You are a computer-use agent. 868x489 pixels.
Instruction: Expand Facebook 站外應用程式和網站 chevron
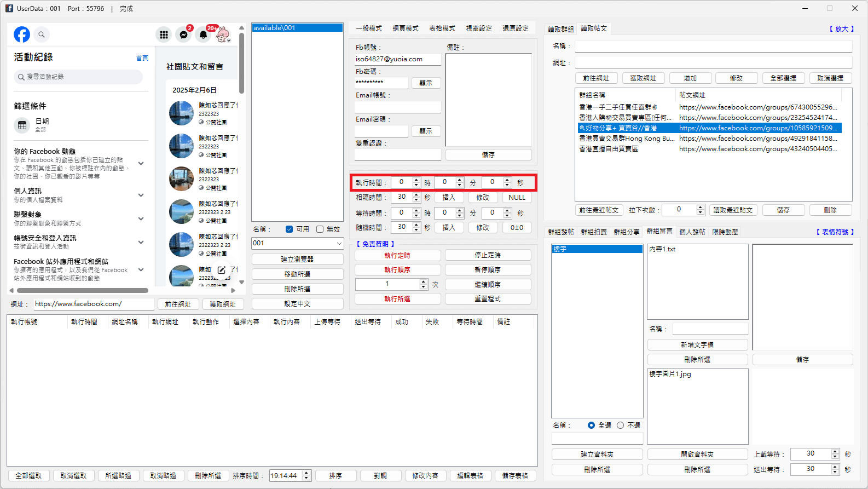[141, 269]
